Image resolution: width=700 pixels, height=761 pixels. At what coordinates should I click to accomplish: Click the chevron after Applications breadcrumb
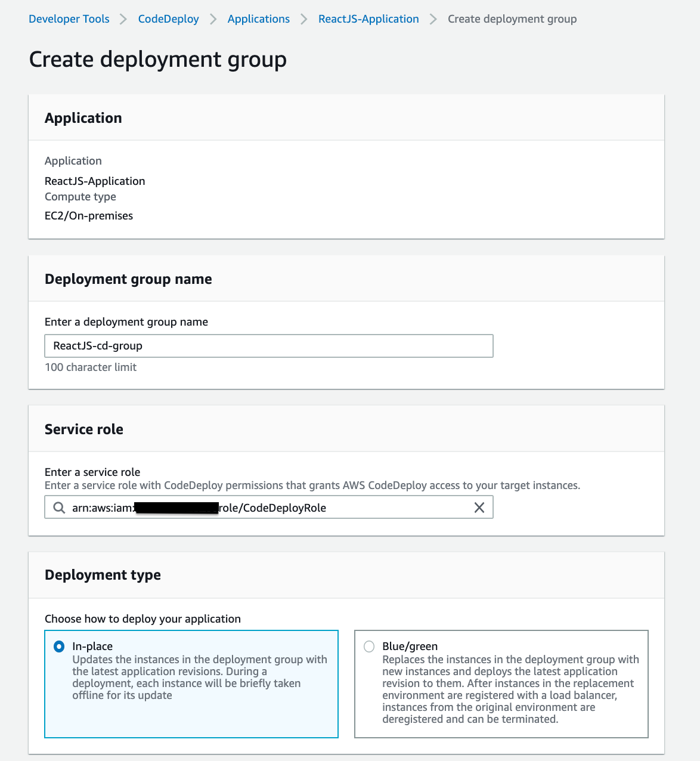[x=304, y=19]
